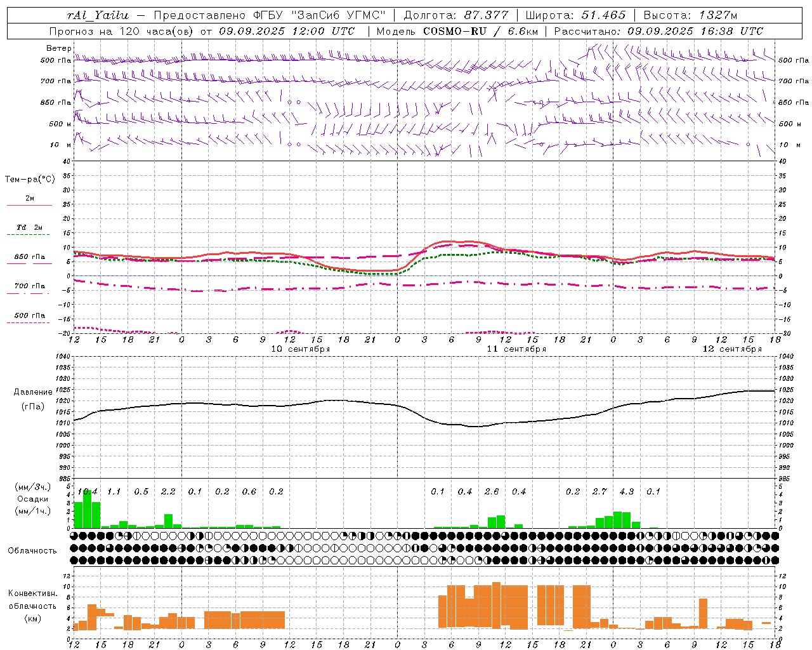812x650 pixels.
Task: Click the 11 сентября date label
Action: pos(516,349)
